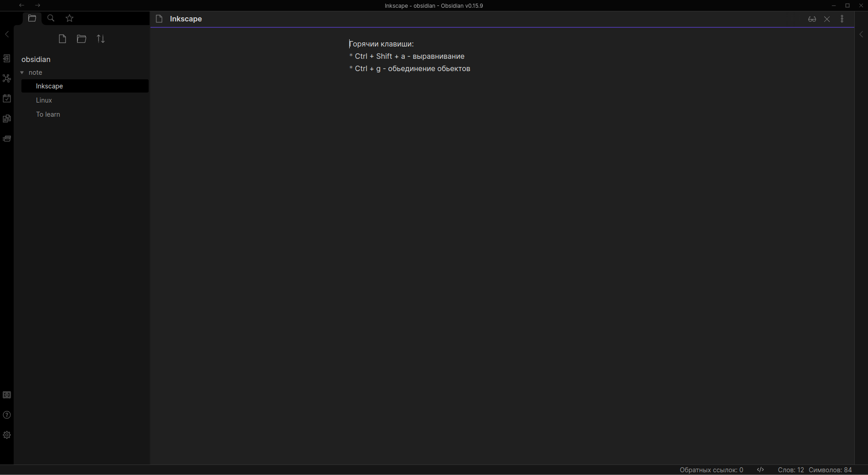Screen dimensions: 868x475
Task: Click the Inkscape title in the note header
Action: click(x=186, y=19)
